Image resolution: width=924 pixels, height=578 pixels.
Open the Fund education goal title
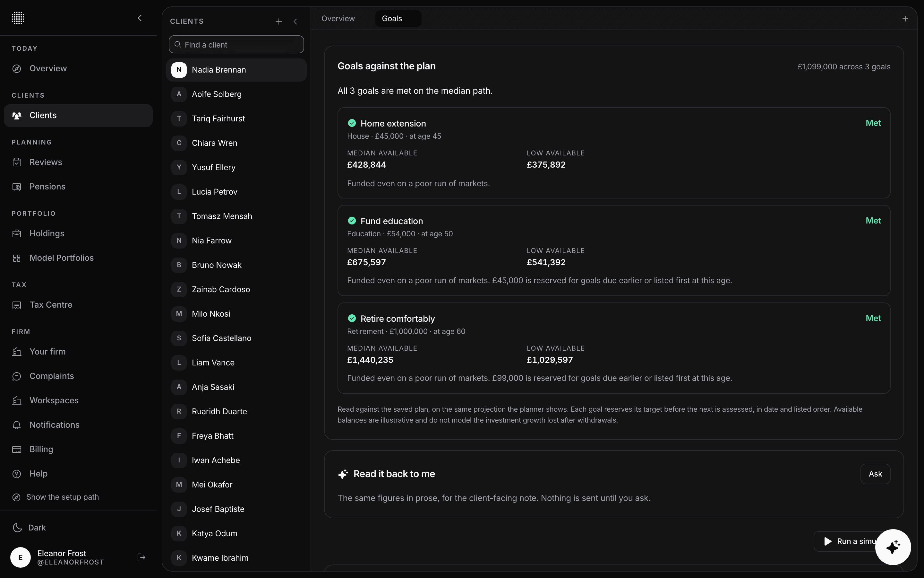tap(392, 221)
